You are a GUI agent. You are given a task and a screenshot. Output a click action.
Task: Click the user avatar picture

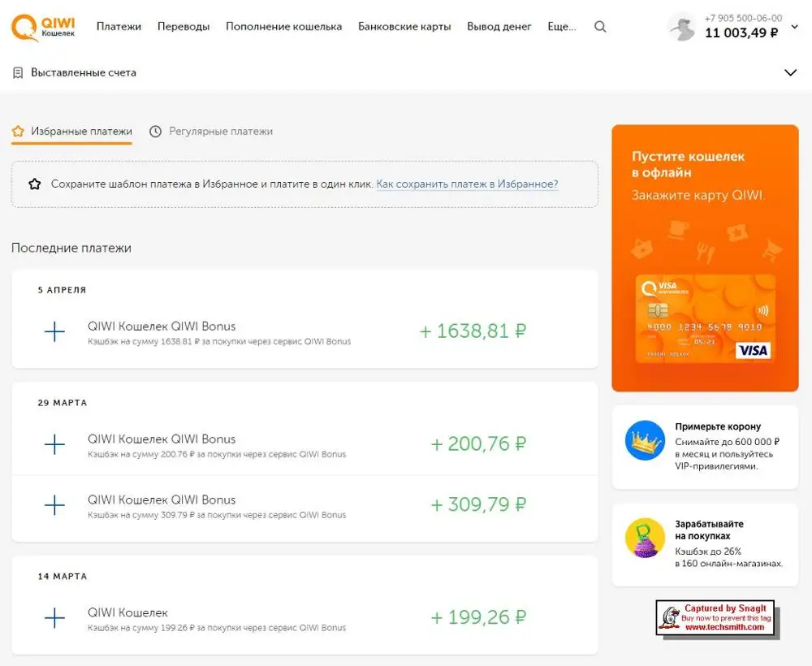pyautogui.click(x=681, y=27)
